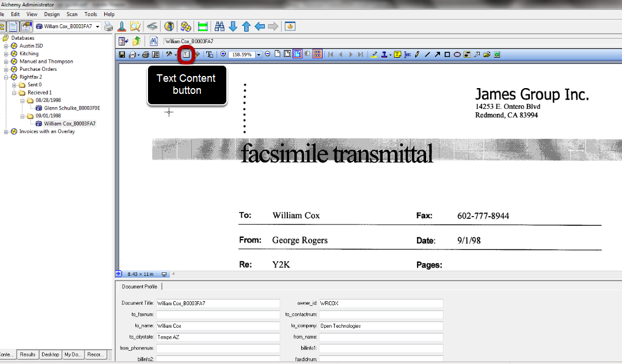Click the open folder annotation icon

487,54
